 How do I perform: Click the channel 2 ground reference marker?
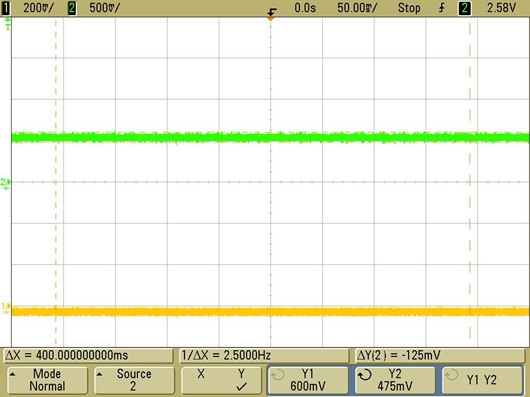(6, 183)
